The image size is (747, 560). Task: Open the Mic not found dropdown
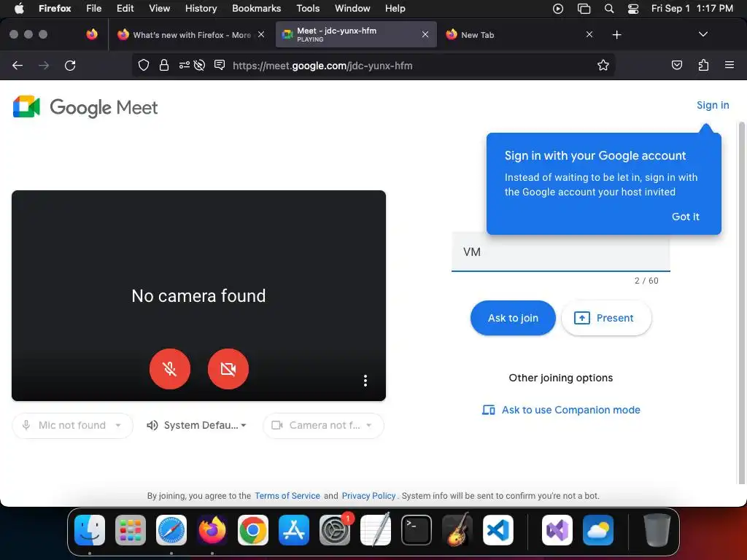pos(72,425)
